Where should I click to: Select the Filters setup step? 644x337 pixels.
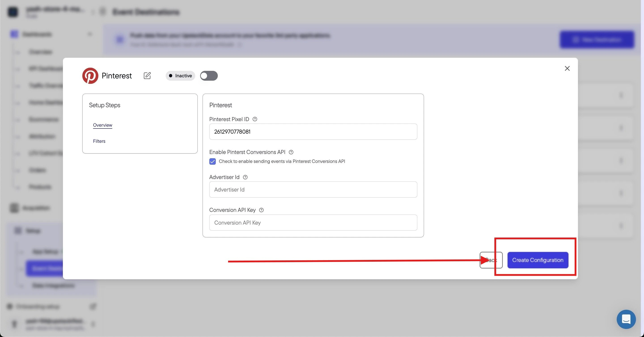99,141
